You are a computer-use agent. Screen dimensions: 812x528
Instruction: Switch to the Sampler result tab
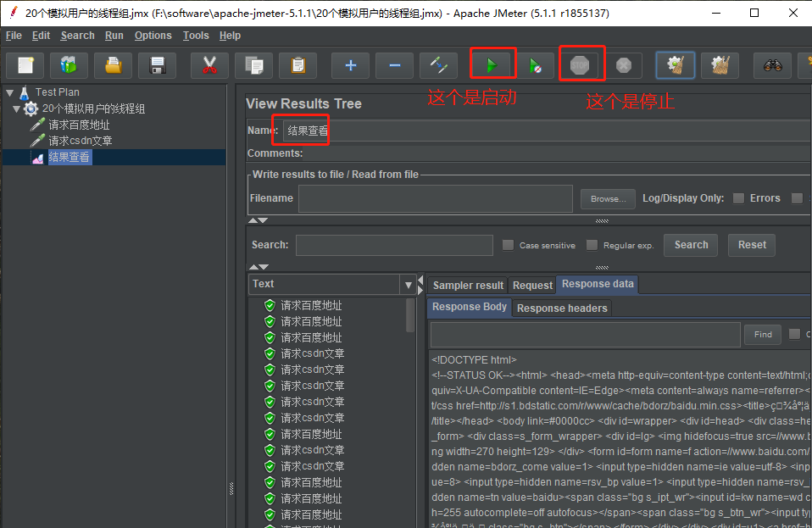468,286
